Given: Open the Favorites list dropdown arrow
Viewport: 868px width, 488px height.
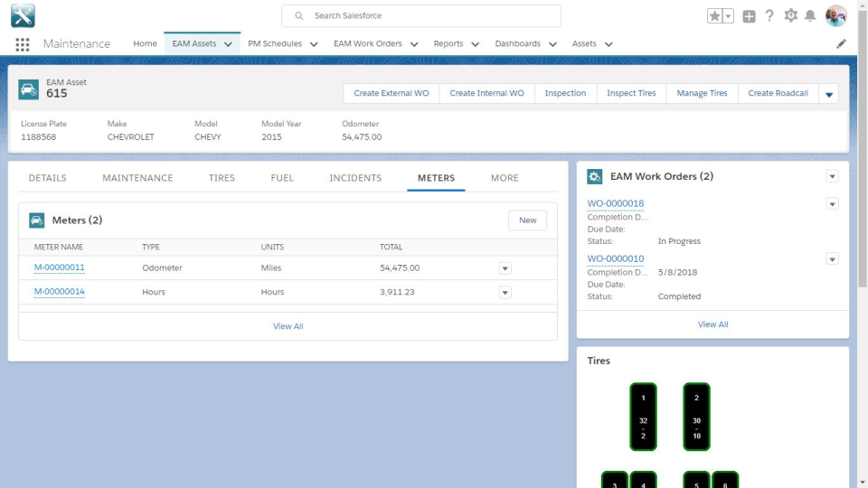Looking at the screenshot, I should pyautogui.click(x=729, y=16).
